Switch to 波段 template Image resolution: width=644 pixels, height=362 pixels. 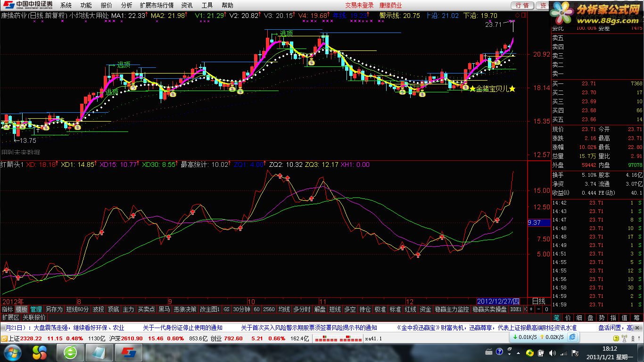point(98,309)
